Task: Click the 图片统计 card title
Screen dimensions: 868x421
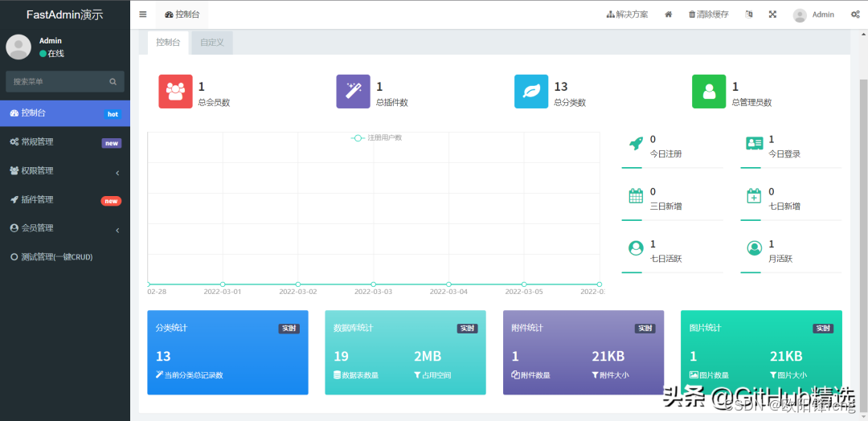Action: (706, 328)
